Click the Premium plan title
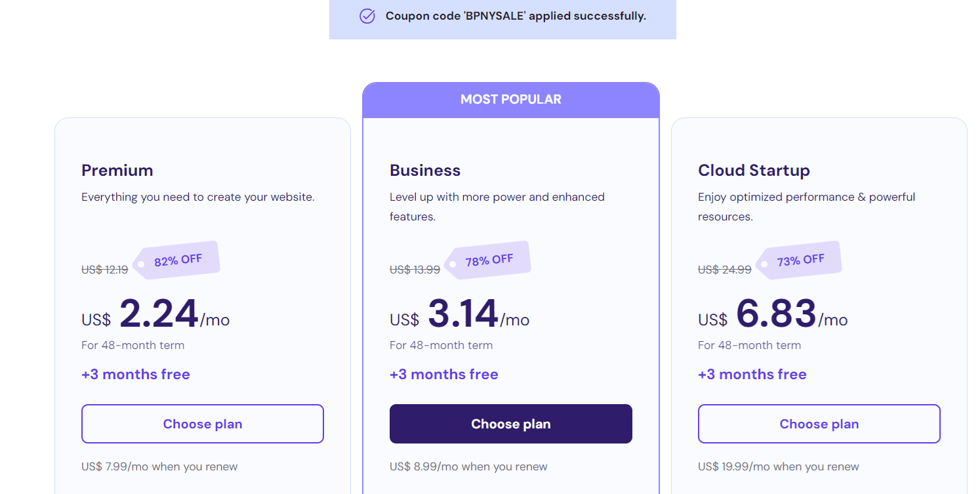 (117, 170)
